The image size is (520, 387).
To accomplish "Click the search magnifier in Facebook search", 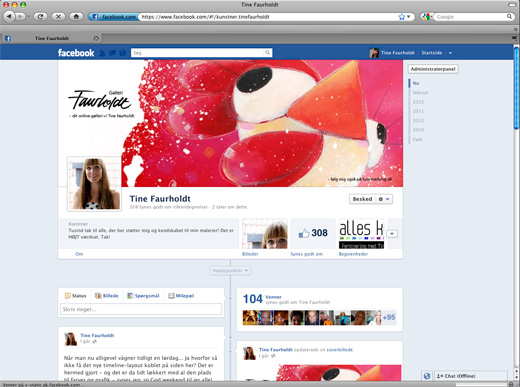I will (x=267, y=53).
